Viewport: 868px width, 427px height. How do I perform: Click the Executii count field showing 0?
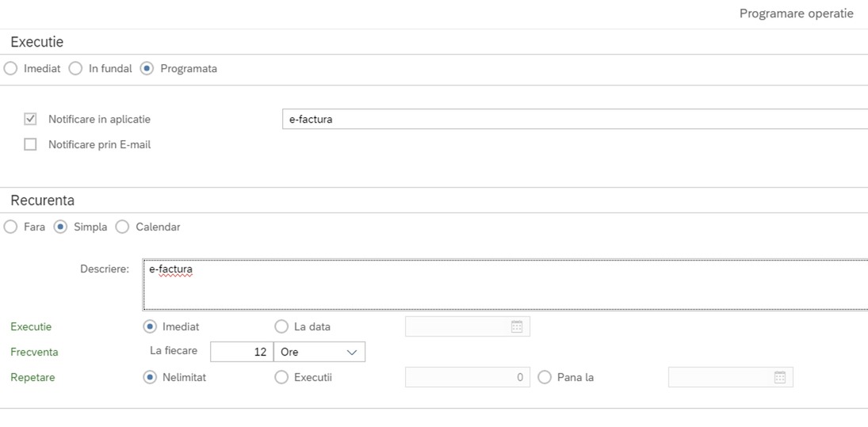467,377
